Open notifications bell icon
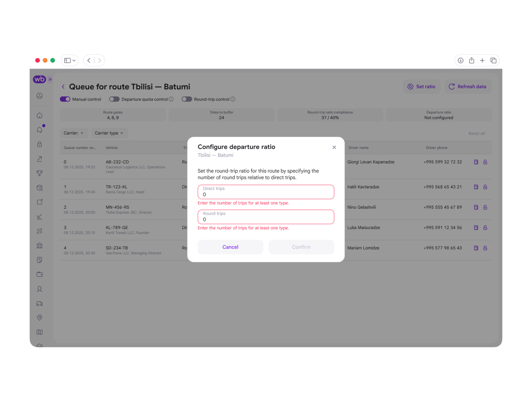 pyautogui.click(x=39, y=130)
